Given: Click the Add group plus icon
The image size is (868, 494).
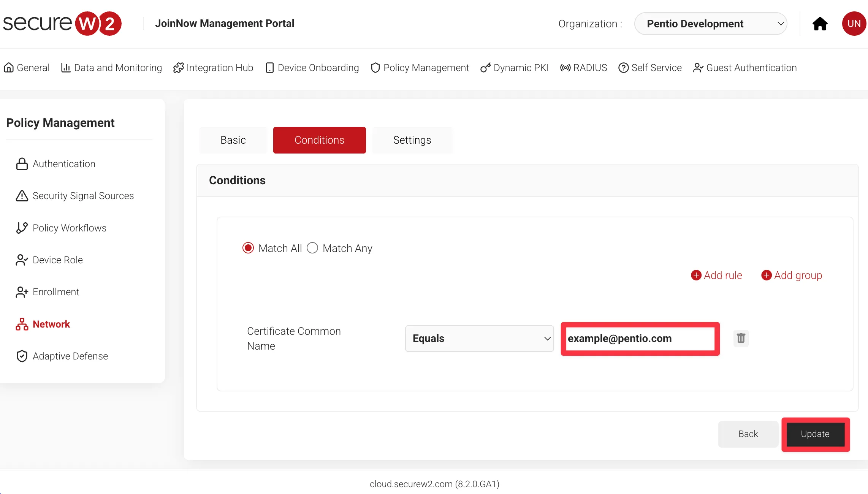Looking at the screenshot, I should tap(766, 275).
